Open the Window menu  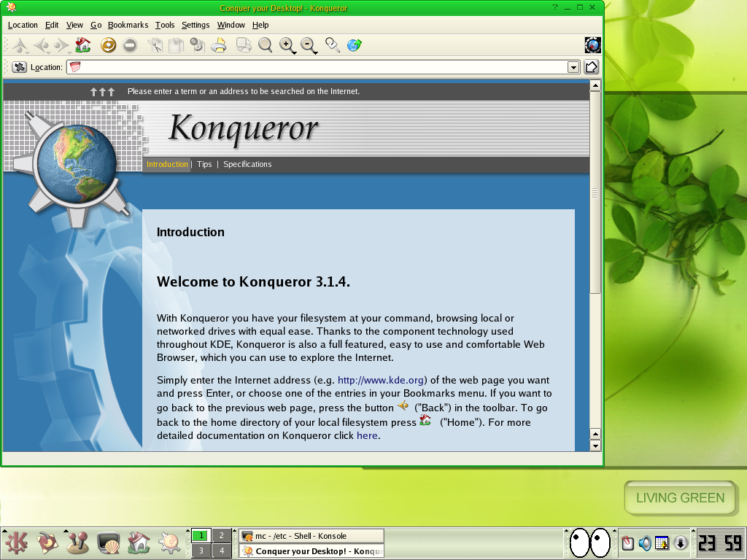pyautogui.click(x=231, y=25)
